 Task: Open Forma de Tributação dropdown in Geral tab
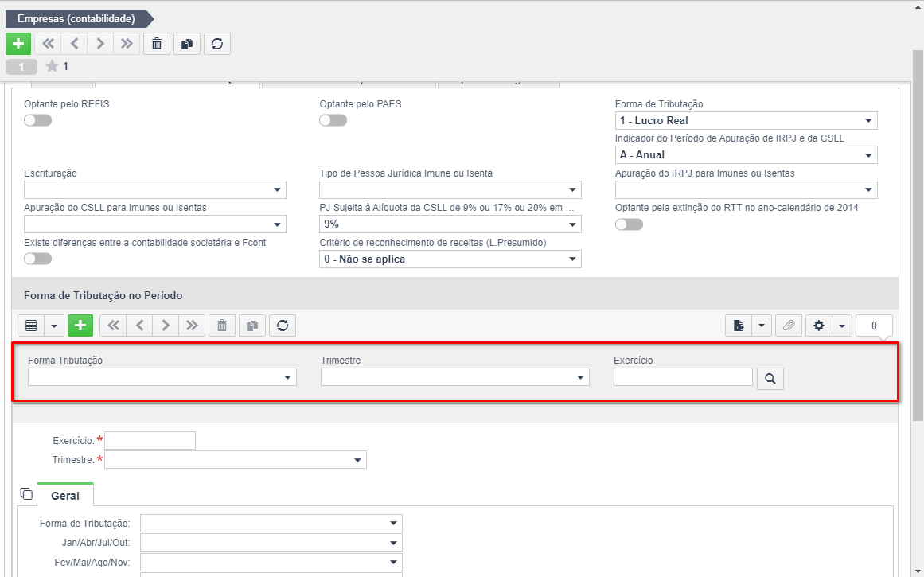click(271, 524)
